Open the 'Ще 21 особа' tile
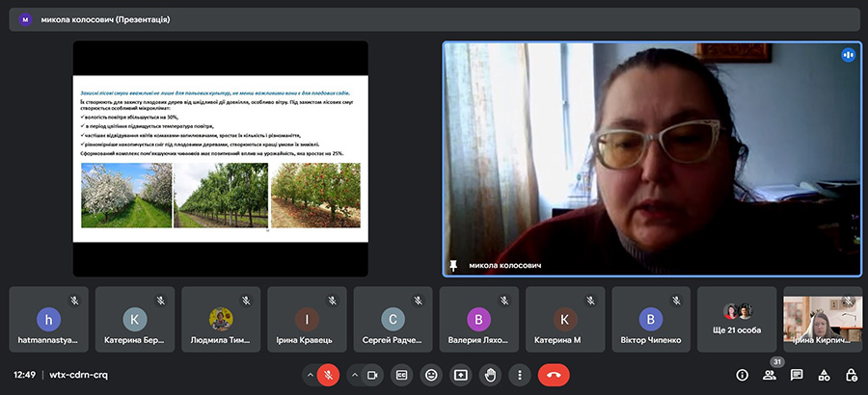 [x=737, y=319]
